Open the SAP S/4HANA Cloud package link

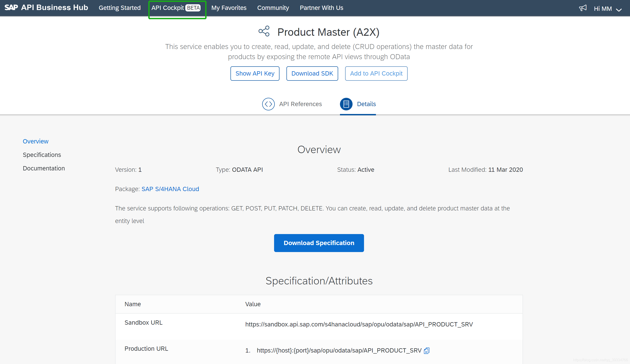click(170, 189)
